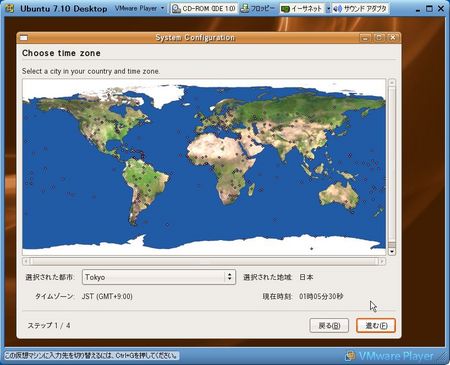Maximize the System Configuration dialog
450x365 pixels.
[379, 38]
